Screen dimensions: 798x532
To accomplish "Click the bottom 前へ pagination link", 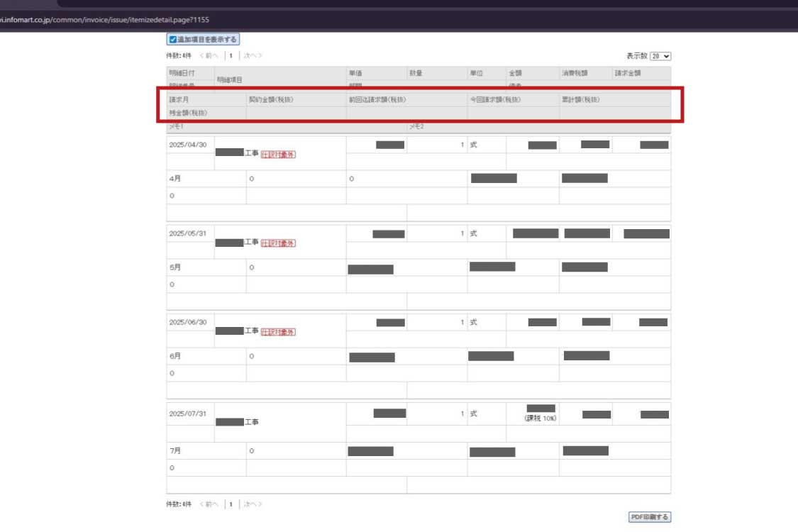I will 209,504.
